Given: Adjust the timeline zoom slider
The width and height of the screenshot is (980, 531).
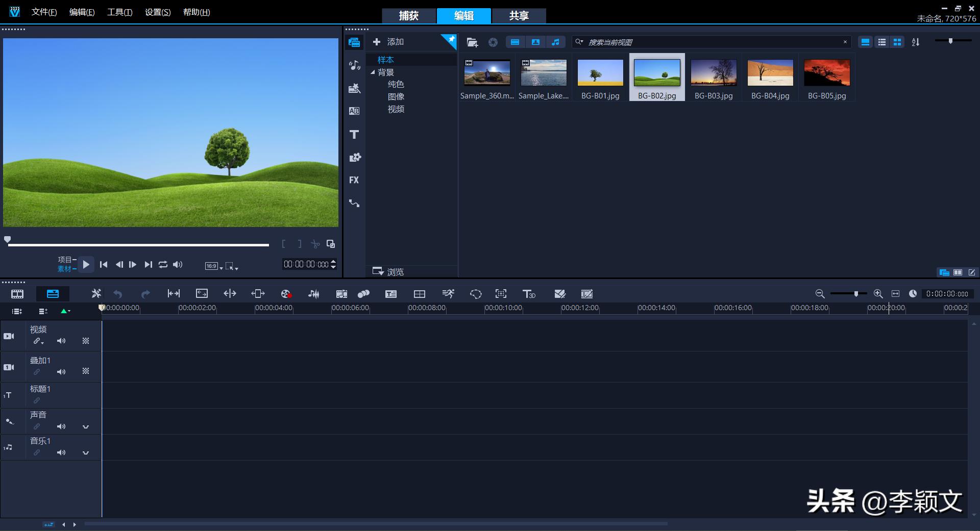Looking at the screenshot, I should pyautogui.click(x=856, y=294).
